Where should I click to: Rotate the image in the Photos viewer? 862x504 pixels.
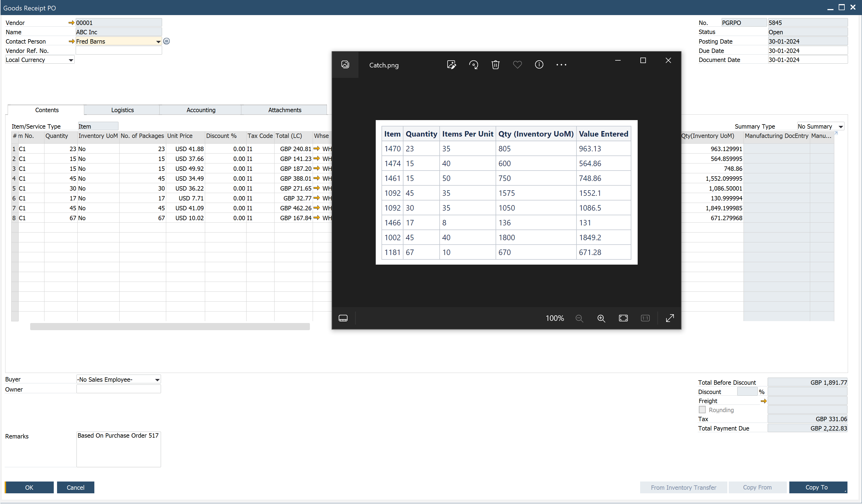click(x=473, y=65)
